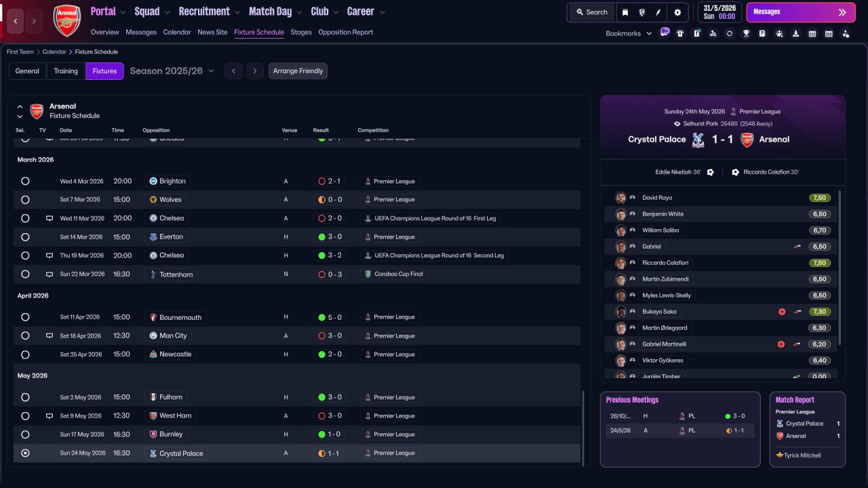Click David Raya's 7,50 rating badge

[x=820, y=198]
